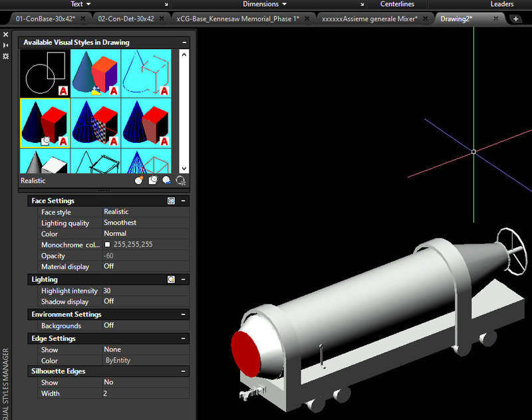Collapse the Edge Settings section
Image resolution: width=532 pixels, height=420 pixels.
coord(184,338)
